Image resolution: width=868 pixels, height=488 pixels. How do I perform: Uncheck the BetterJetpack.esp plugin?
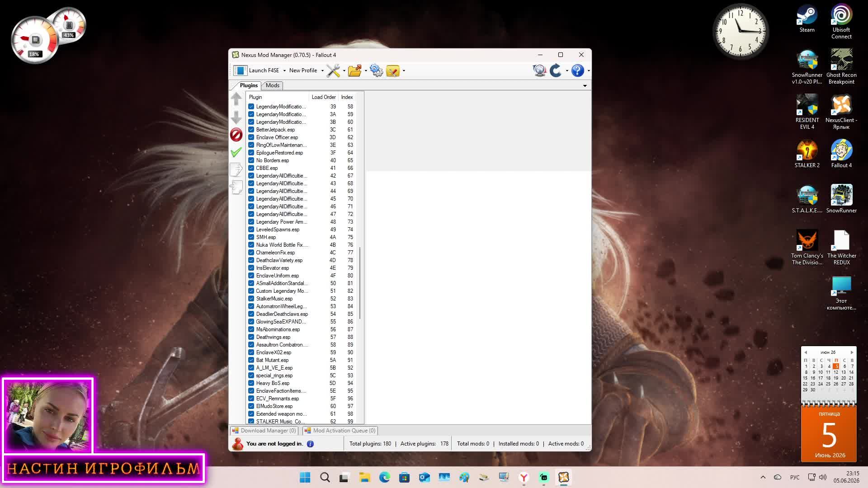point(251,130)
